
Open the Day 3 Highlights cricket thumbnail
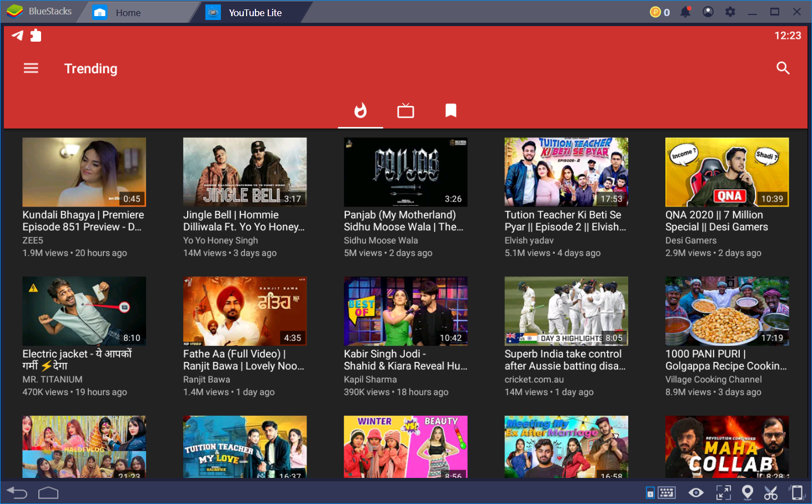pyautogui.click(x=567, y=311)
